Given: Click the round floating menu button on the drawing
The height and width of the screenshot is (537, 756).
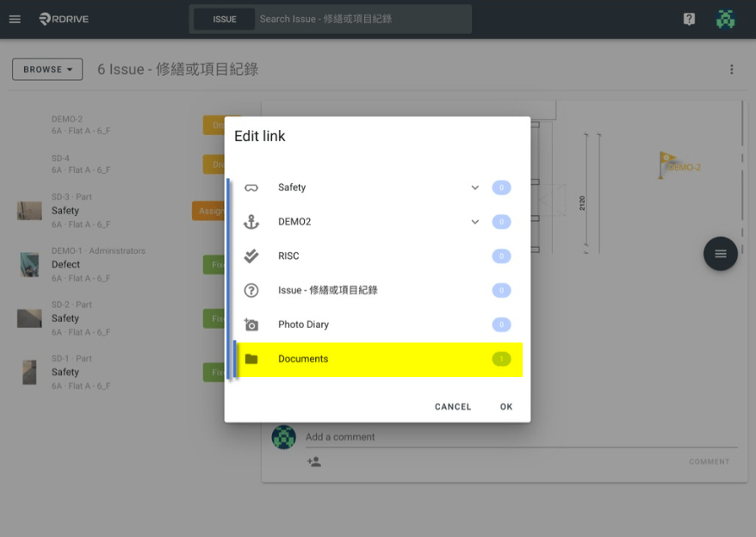Looking at the screenshot, I should click(721, 254).
